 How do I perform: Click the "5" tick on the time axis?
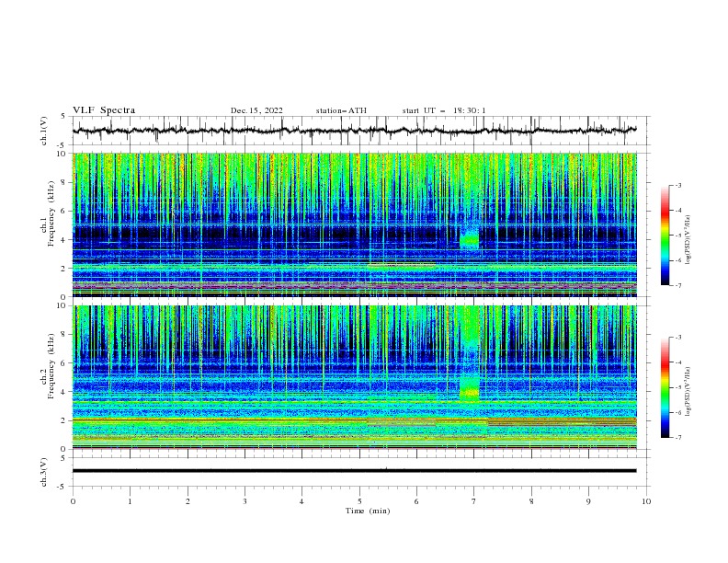[359, 501]
